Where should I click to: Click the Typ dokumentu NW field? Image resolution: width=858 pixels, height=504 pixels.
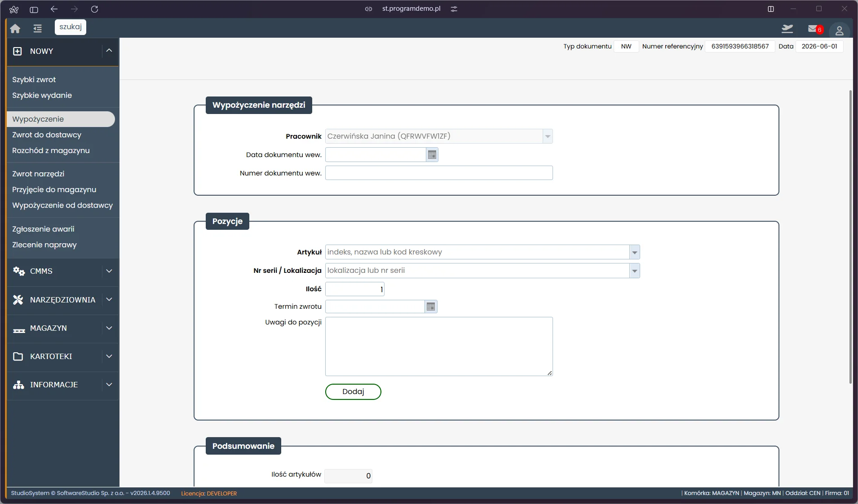click(x=626, y=46)
